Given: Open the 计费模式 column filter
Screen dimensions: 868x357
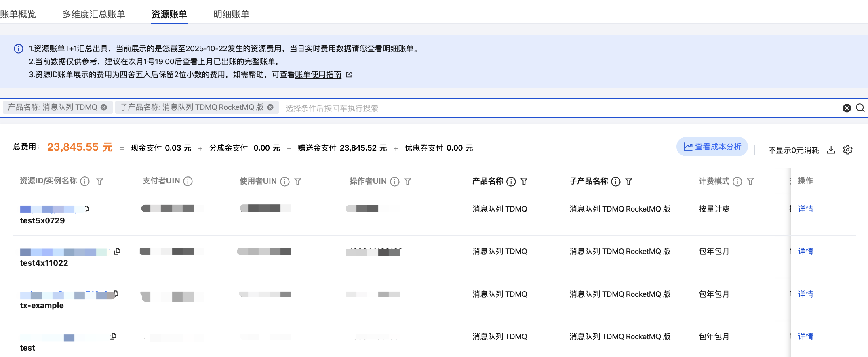Looking at the screenshot, I should click(750, 181).
